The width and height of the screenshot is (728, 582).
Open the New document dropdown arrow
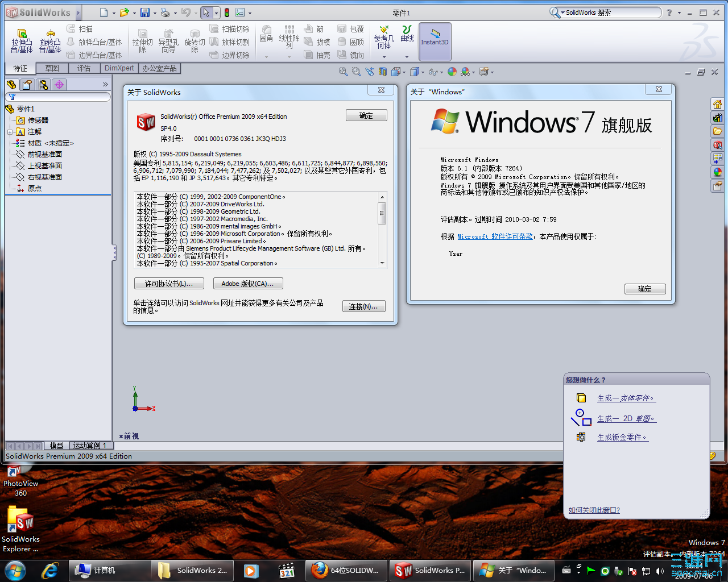[x=114, y=13]
